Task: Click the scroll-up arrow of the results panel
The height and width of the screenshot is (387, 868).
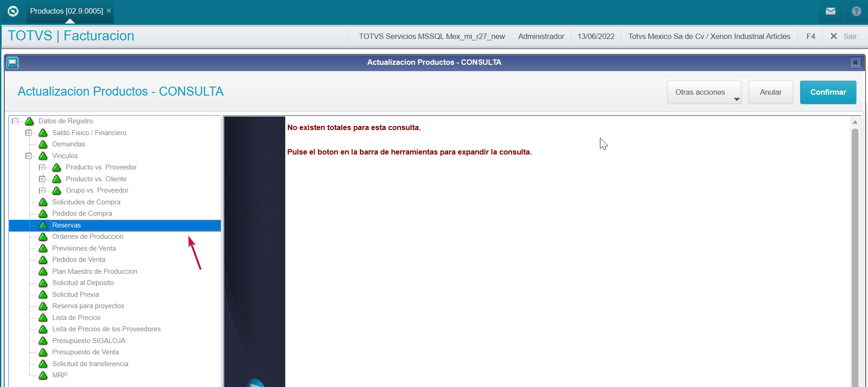Action: [x=855, y=122]
